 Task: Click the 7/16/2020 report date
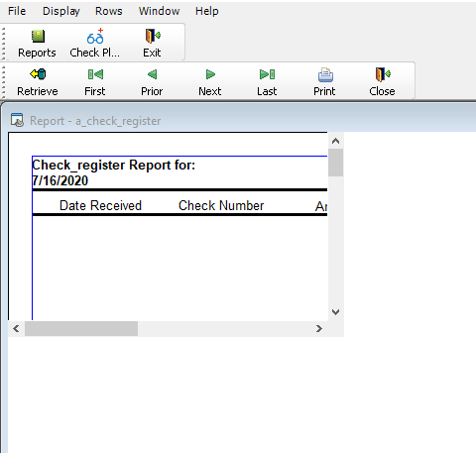60,180
